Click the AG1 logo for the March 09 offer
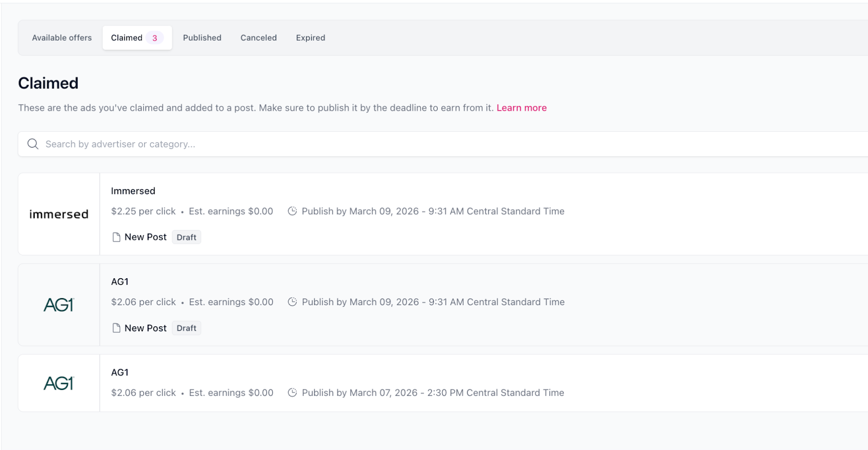Screen dimensions: 868x450 pos(59,305)
